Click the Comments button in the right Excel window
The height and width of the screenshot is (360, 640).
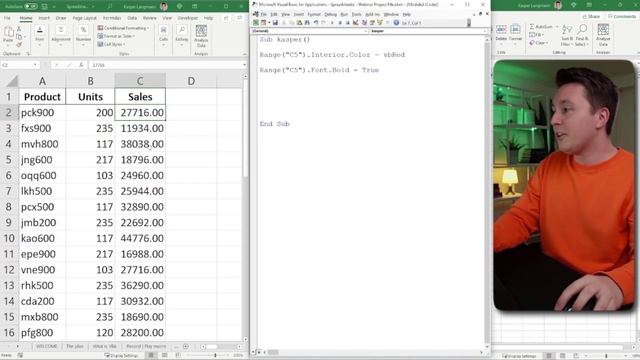[622, 16]
